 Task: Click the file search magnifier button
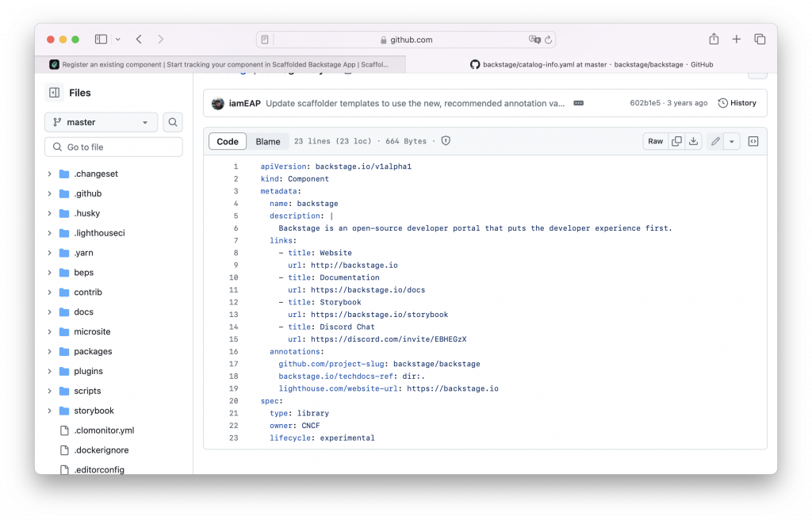[173, 122]
